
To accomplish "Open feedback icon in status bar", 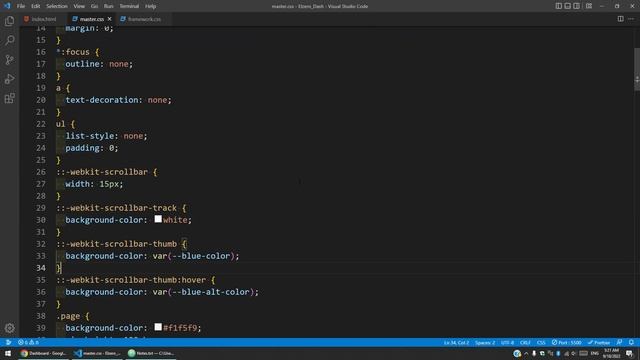I will click(x=620, y=342).
